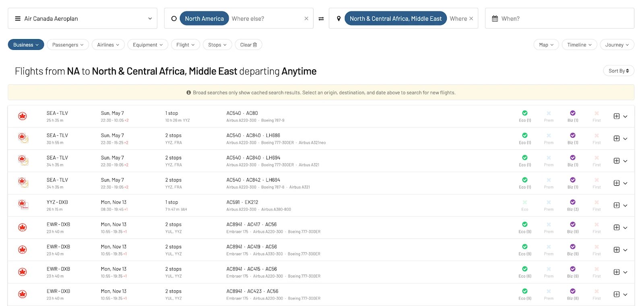Add the AC591 EK212 flight with plus icon

pyautogui.click(x=617, y=205)
